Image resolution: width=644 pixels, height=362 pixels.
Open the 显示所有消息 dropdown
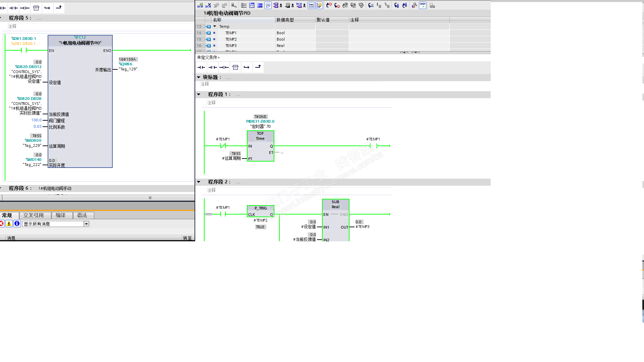pos(86,224)
